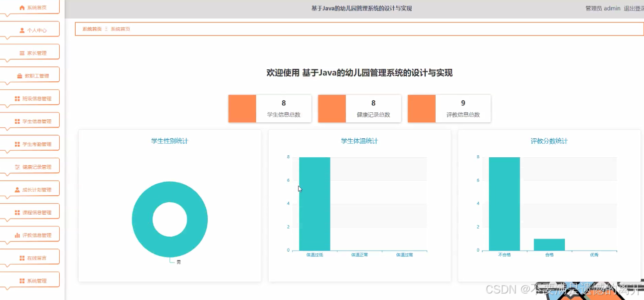
Task: Click the orange block on 健康记录总数 card
Action: pyautogui.click(x=332, y=108)
